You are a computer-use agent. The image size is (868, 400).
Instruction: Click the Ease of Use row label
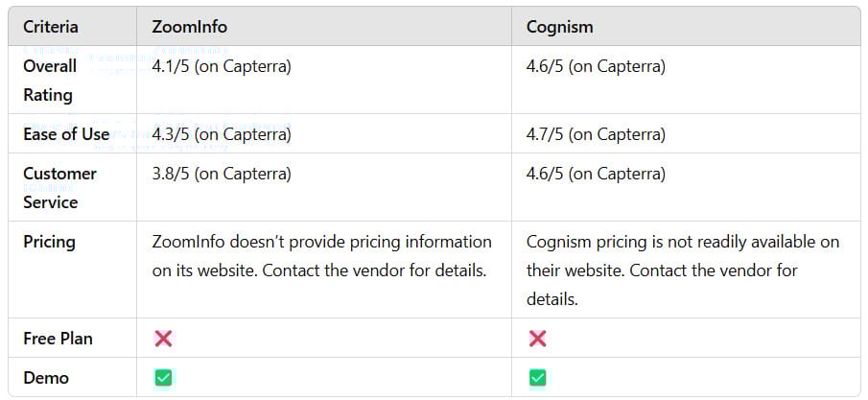coord(66,134)
